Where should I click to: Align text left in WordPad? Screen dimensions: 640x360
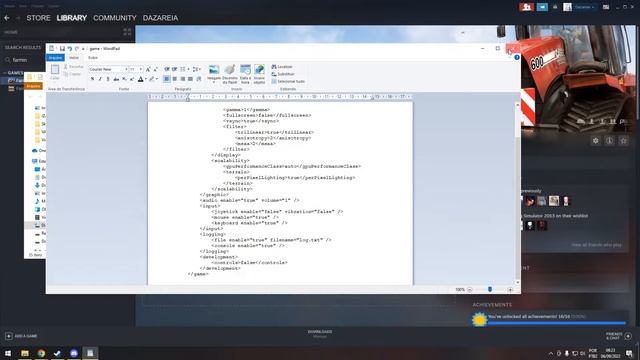coord(167,79)
